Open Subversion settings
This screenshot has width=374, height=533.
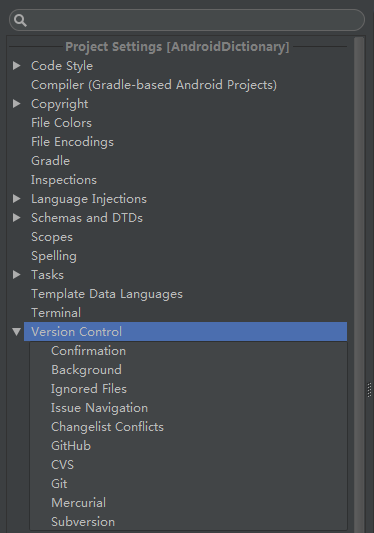pyautogui.click(x=83, y=522)
